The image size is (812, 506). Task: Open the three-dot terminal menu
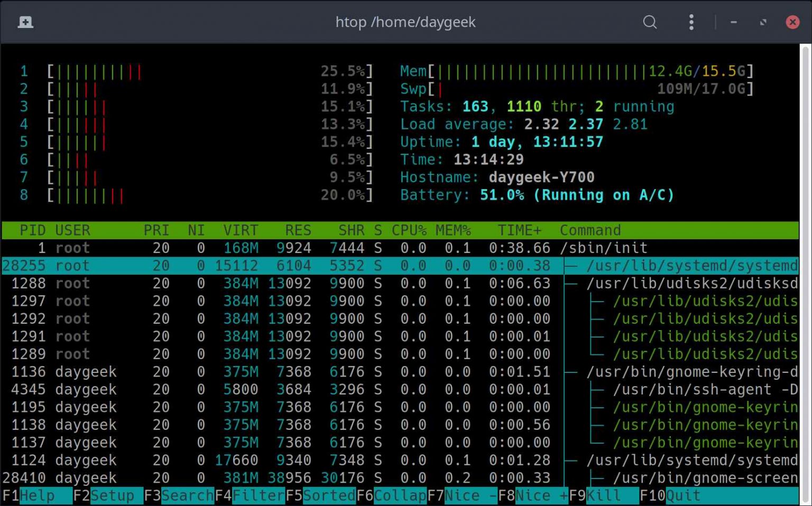tap(691, 22)
